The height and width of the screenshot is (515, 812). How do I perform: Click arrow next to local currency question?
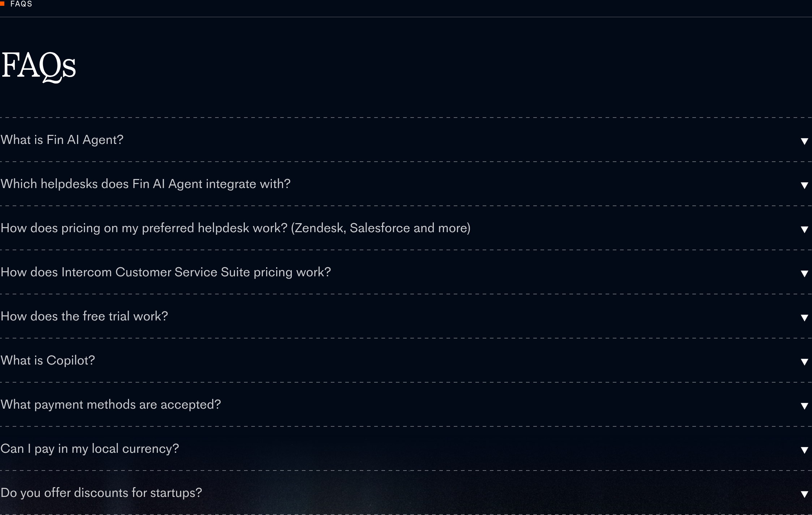point(804,450)
